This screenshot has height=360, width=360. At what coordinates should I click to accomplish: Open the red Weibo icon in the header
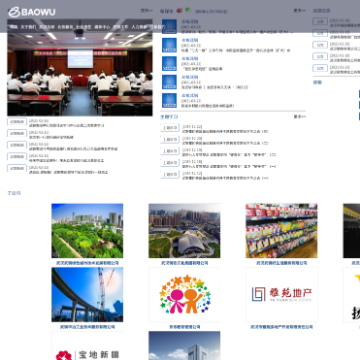(x=179, y=10)
